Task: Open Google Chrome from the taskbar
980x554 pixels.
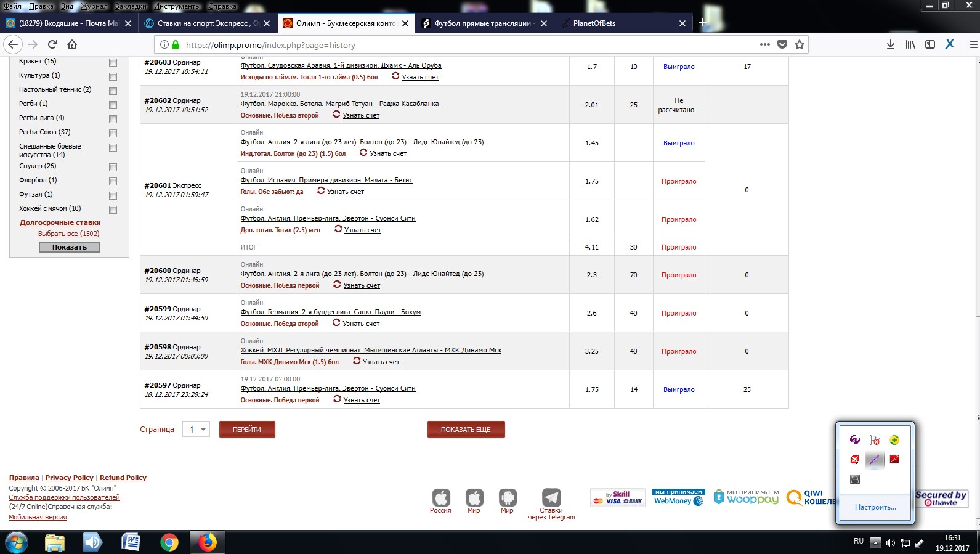Action: (169, 542)
